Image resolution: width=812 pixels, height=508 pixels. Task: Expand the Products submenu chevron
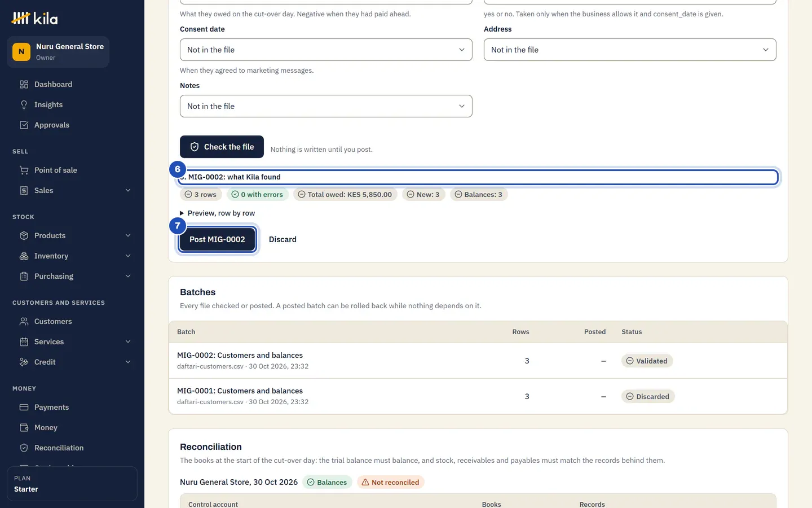(128, 235)
